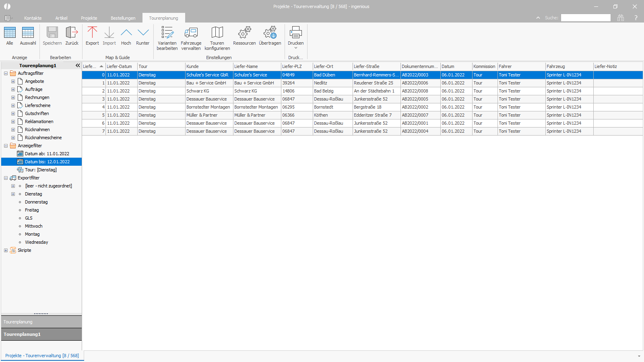
Task: Open Varianten bearbeiten
Action: click(167, 38)
